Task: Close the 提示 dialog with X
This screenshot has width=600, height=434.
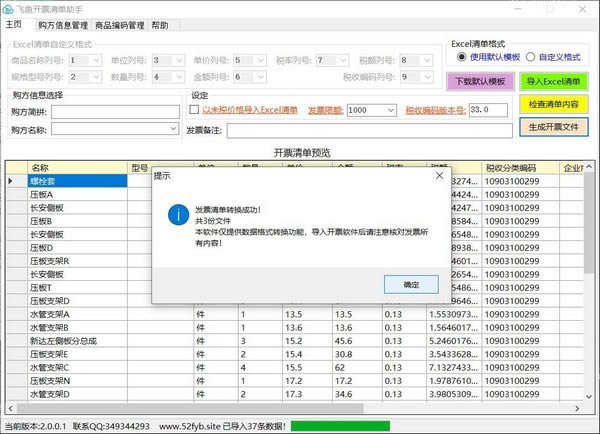Action: pos(438,177)
